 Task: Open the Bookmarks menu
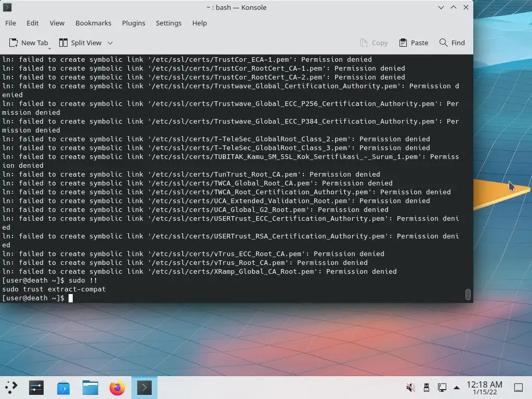pyautogui.click(x=94, y=23)
